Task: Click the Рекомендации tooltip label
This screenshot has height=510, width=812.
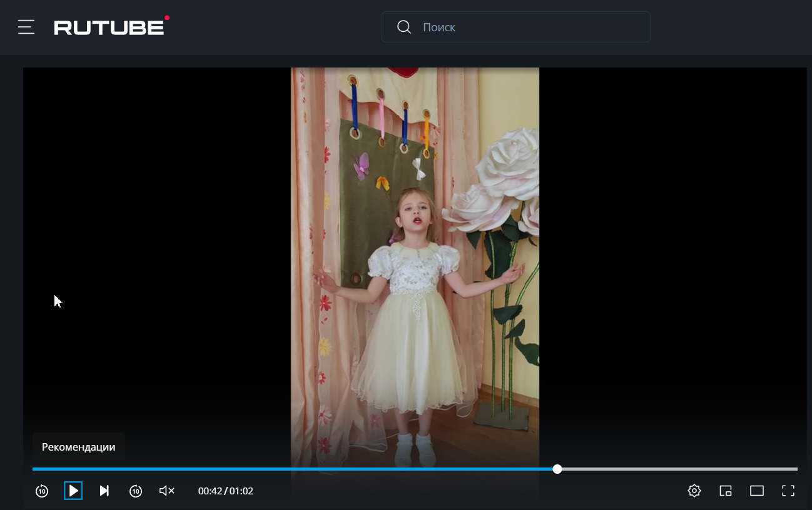Action: (79, 447)
